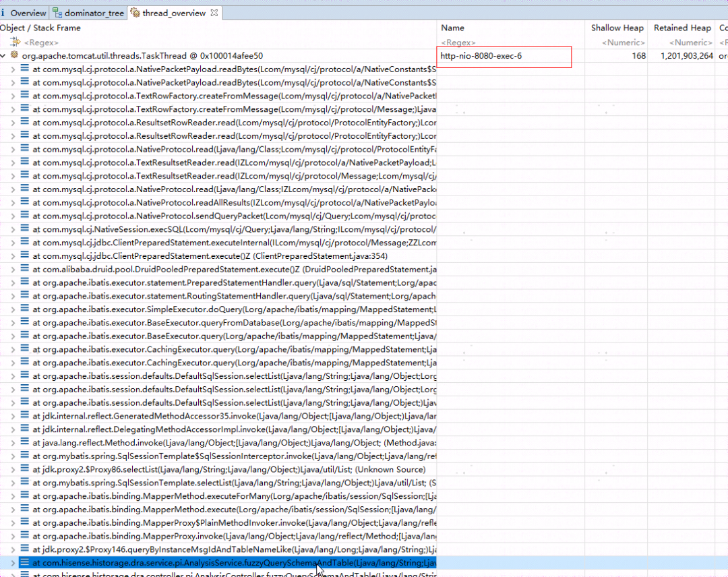Click the filter row icon beside Regex
Screen dimensions: 728x577
(16, 42)
